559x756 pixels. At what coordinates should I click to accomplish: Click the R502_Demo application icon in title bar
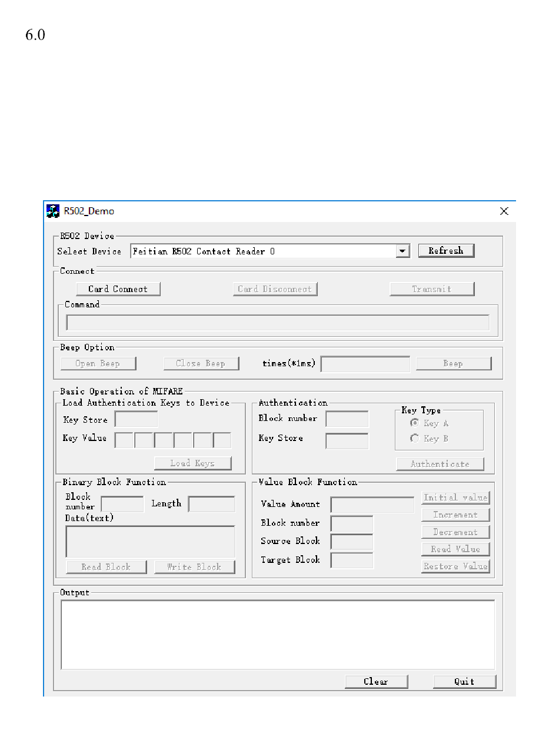53,211
